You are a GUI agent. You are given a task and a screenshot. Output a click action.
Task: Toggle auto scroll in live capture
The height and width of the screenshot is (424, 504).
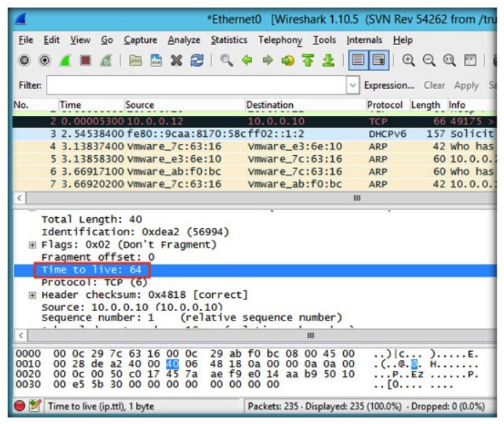point(379,60)
